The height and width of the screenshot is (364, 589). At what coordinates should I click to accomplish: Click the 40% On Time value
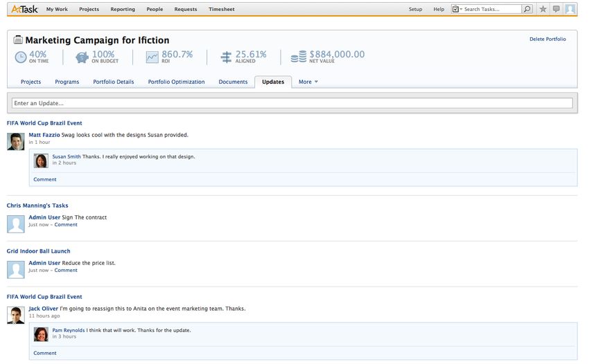pos(38,55)
